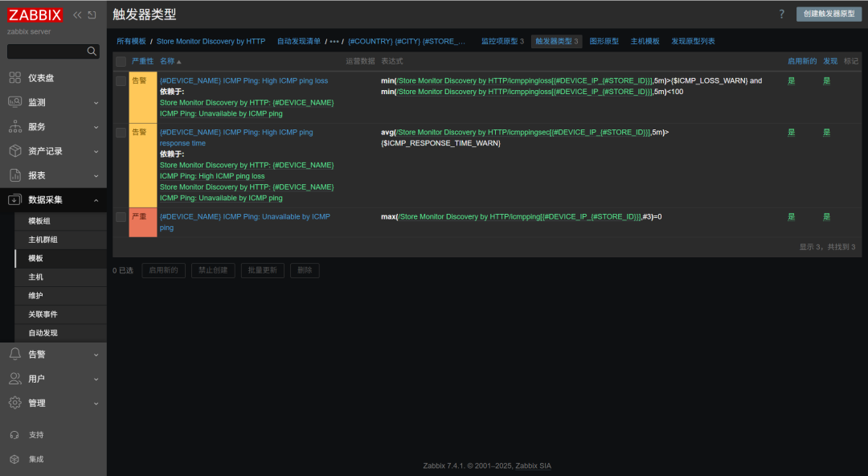Click 创建触发器原型 button

tap(829, 14)
